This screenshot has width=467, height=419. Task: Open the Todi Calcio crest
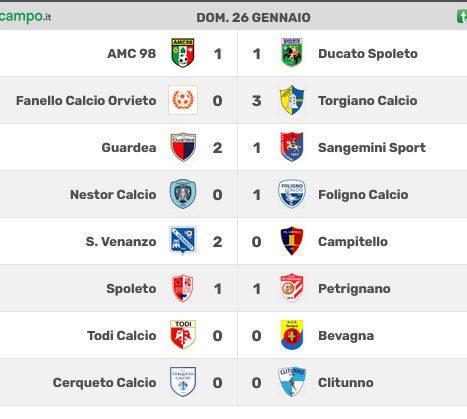183,335
